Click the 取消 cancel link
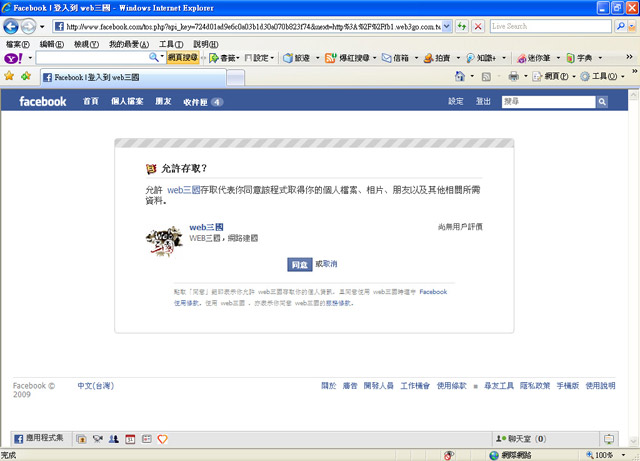Screen dimensions: 640x461 coord(330,264)
